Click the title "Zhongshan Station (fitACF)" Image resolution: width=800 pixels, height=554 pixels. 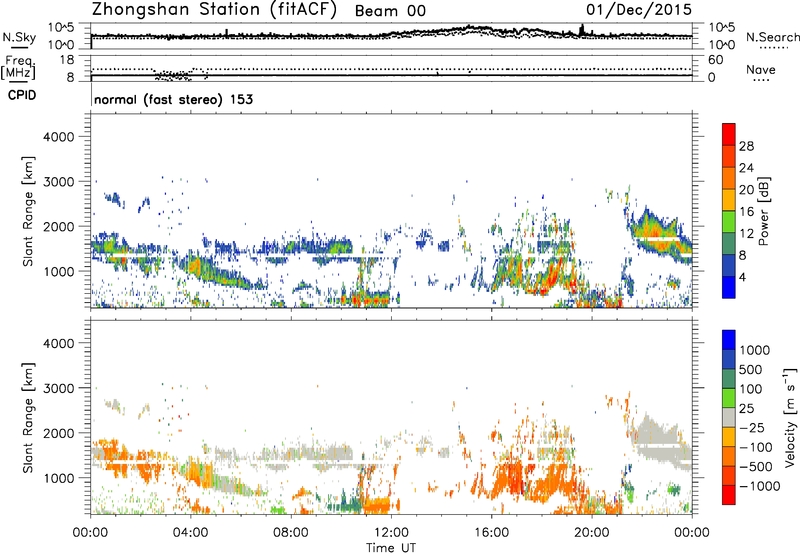pyautogui.click(x=214, y=10)
